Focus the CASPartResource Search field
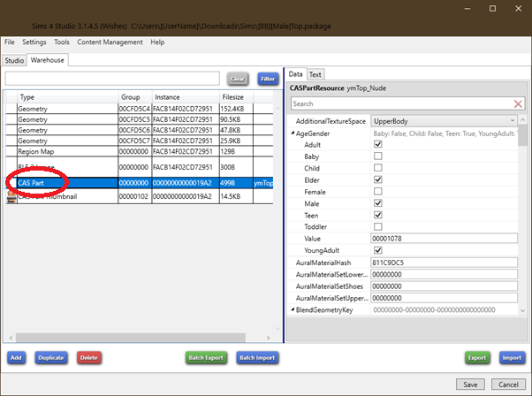532x396 pixels. [x=402, y=103]
